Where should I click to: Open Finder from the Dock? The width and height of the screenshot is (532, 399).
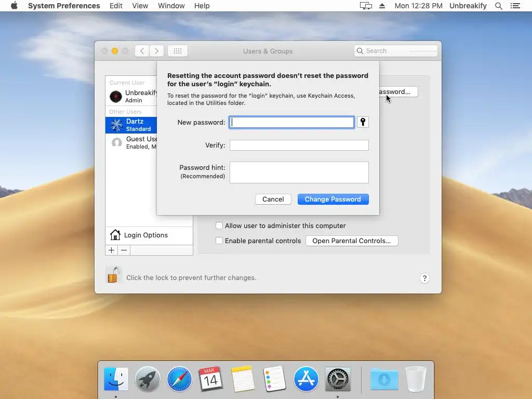click(x=116, y=379)
